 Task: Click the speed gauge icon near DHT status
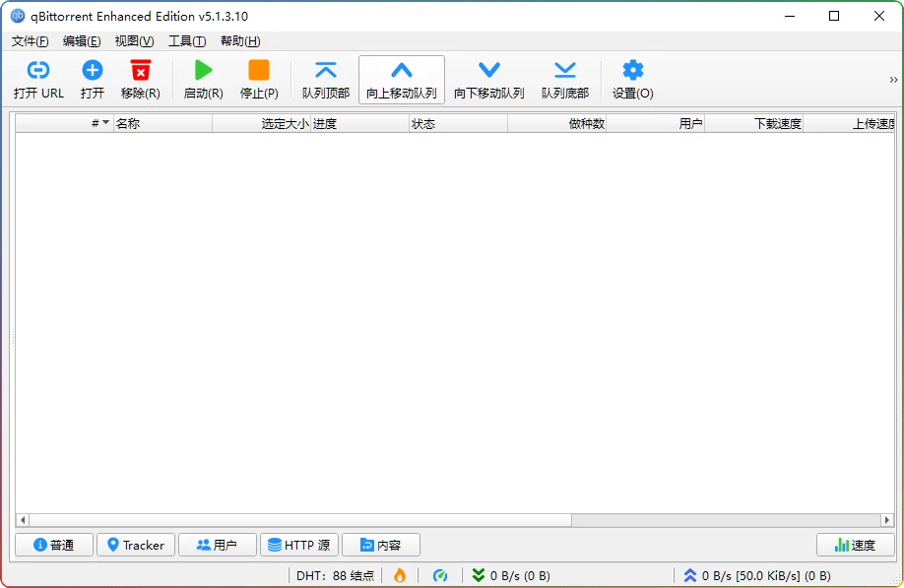click(x=440, y=575)
